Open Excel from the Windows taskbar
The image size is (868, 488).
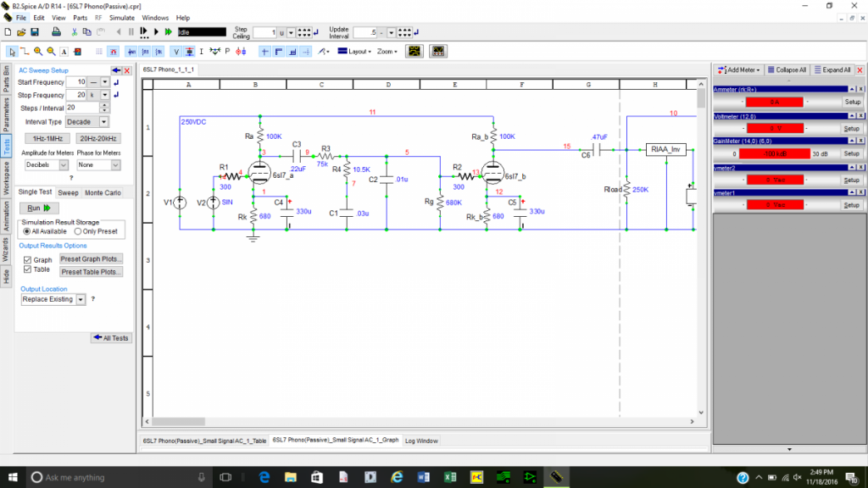click(x=450, y=477)
